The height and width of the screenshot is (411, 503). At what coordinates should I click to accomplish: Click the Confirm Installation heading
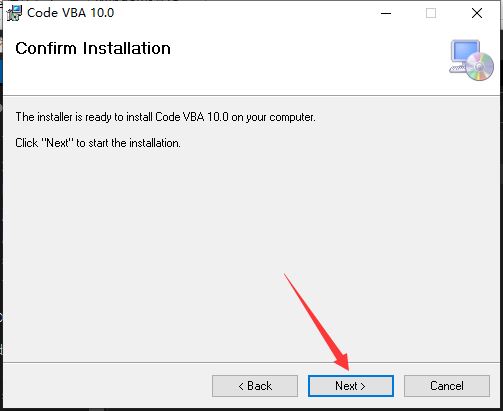pyautogui.click(x=93, y=48)
